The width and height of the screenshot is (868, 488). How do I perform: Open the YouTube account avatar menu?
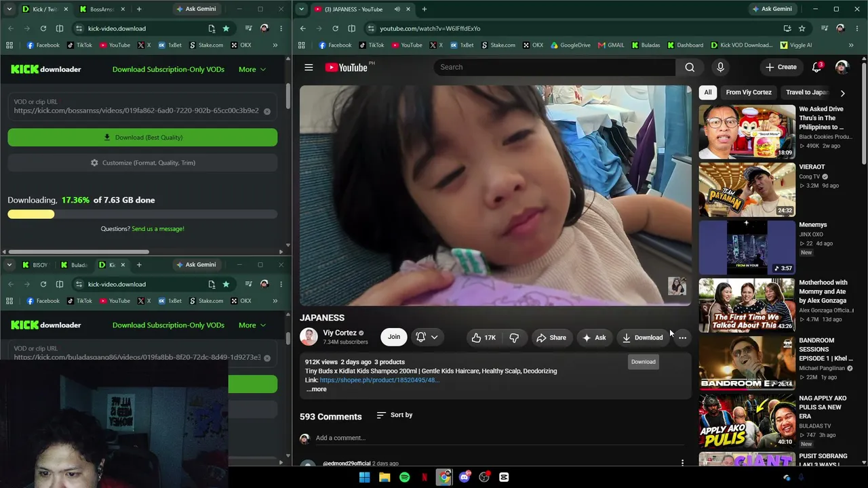coord(842,67)
